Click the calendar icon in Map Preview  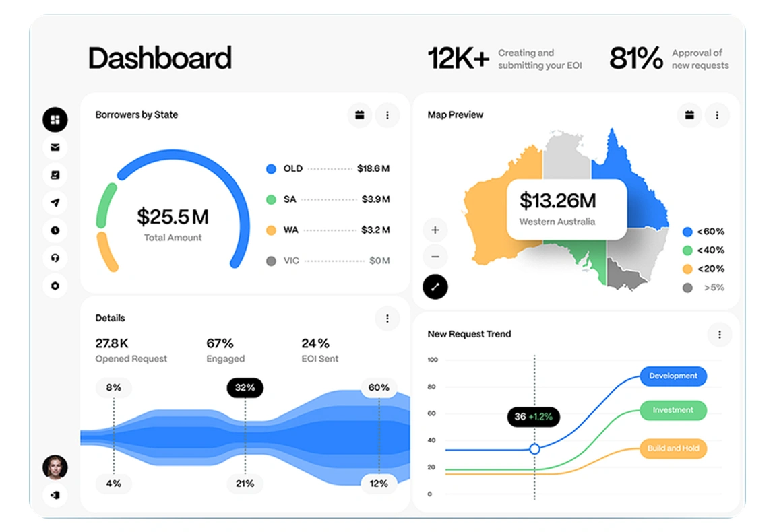click(x=689, y=115)
